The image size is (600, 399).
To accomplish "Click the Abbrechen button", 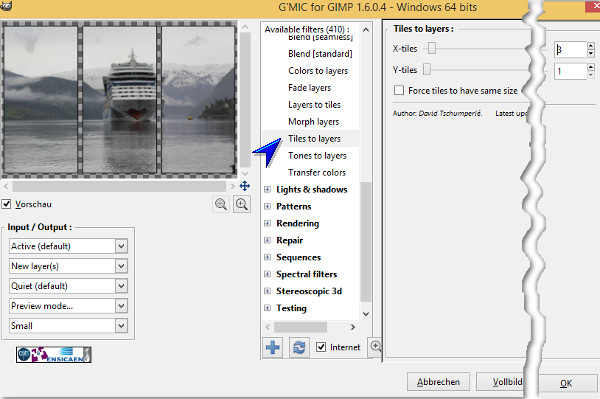I will pos(438,382).
